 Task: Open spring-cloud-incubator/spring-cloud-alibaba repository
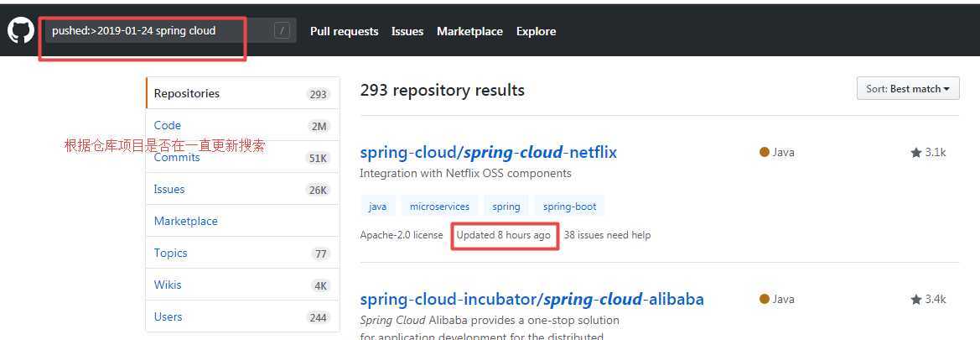pos(531,300)
